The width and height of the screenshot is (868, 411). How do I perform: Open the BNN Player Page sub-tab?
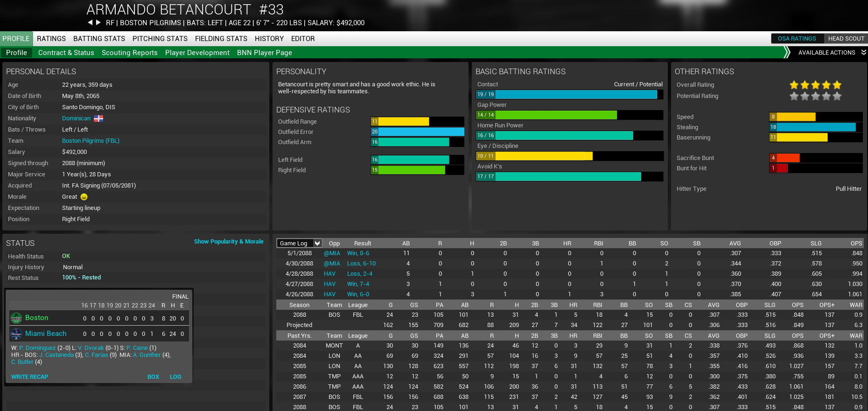[265, 53]
